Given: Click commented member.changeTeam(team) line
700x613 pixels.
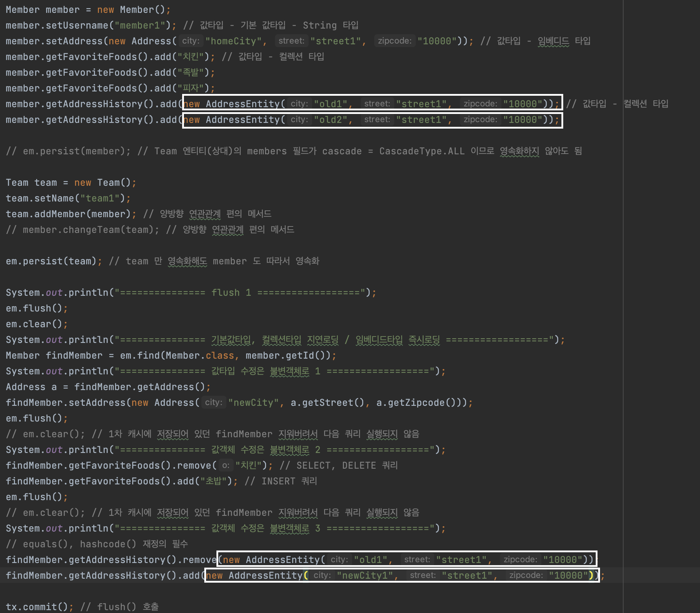Looking at the screenshot, I should tap(150, 230).
